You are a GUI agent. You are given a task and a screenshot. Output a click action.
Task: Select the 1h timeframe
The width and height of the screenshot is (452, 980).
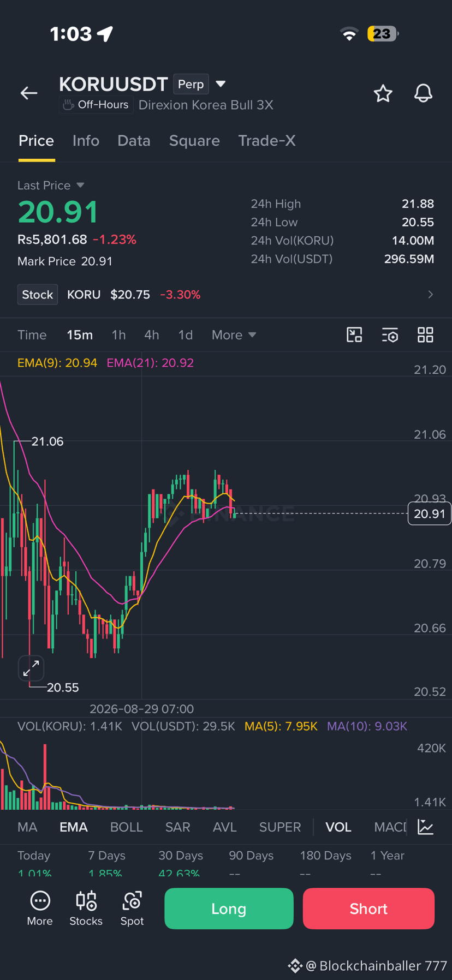(118, 335)
